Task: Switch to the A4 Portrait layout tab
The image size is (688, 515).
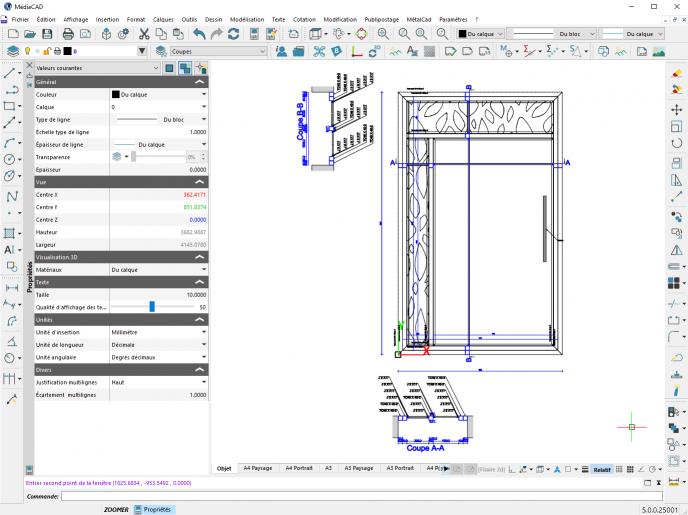Action: click(x=299, y=467)
